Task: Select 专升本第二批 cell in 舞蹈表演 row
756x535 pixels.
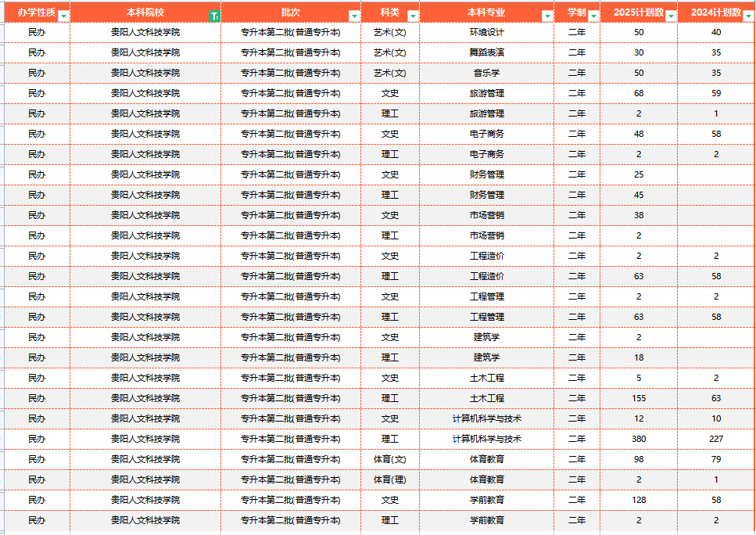Action: tap(291, 52)
